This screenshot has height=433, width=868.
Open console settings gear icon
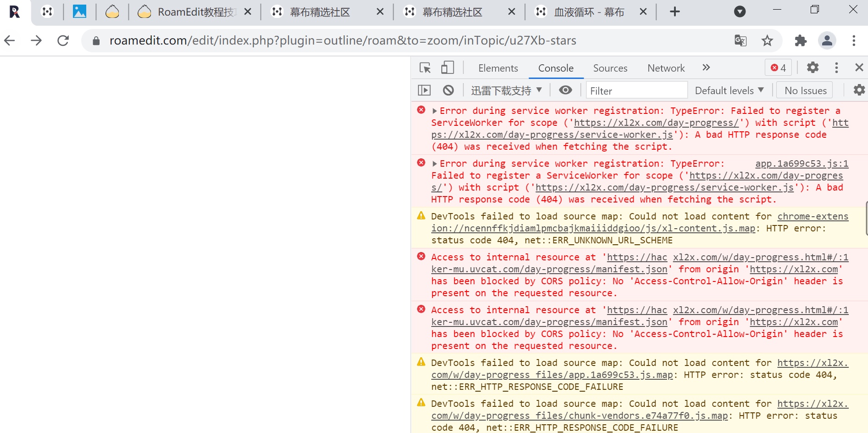click(x=859, y=90)
